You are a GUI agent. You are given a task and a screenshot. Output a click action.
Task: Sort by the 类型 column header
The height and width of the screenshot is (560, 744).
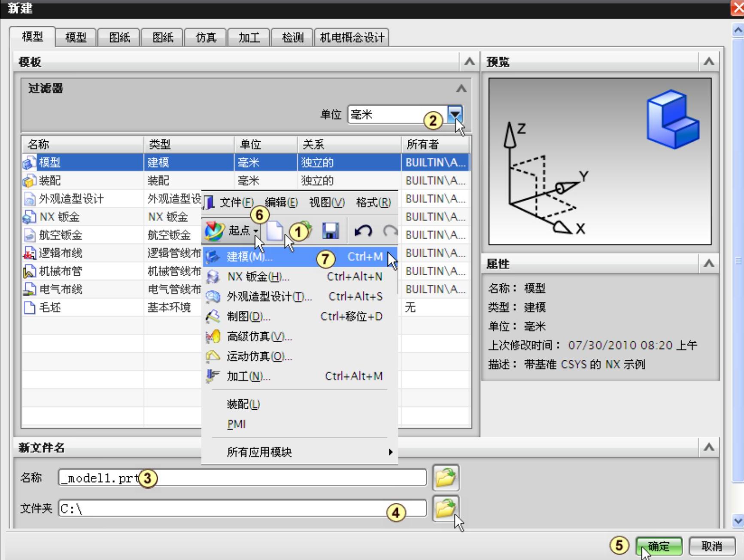pyautogui.click(x=189, y=144)
